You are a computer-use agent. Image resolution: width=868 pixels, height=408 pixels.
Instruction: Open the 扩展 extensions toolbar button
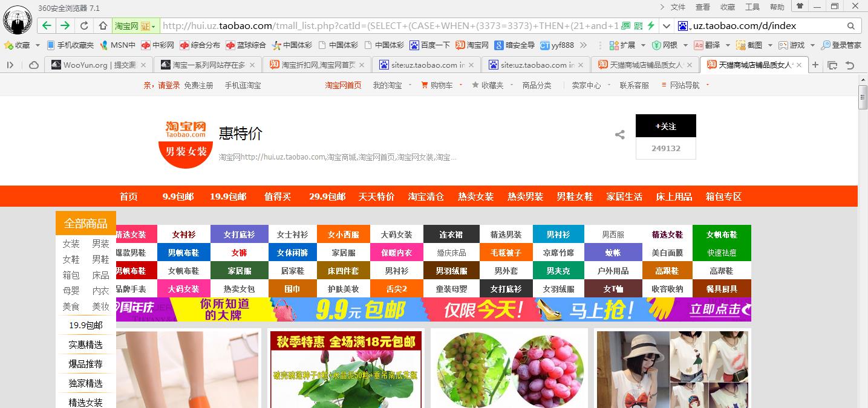pyautogui.click(x=622, y=45)
